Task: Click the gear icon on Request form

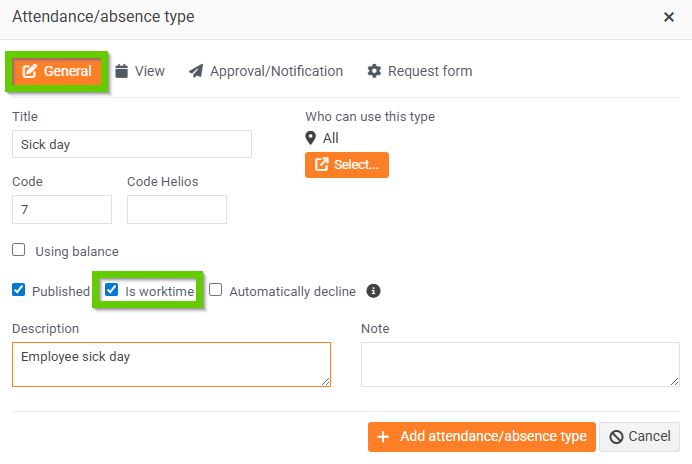Action: coord(375,71)
